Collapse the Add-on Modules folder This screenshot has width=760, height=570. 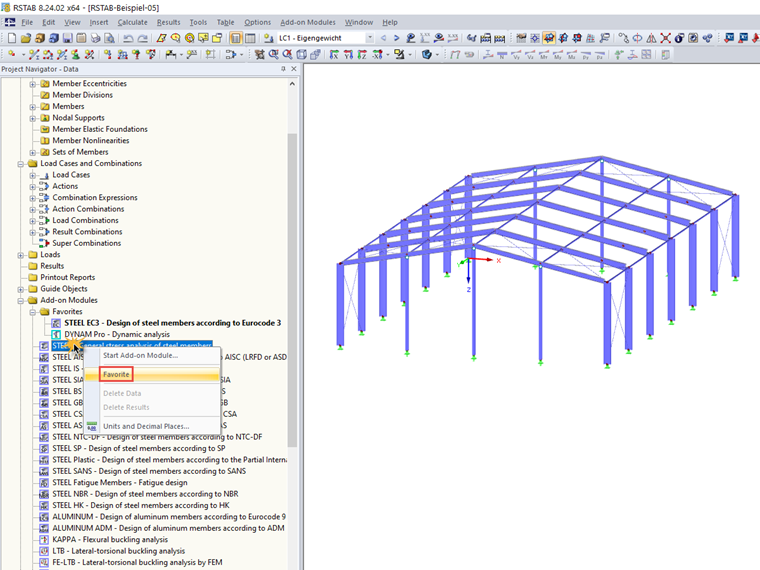(20, 301)
